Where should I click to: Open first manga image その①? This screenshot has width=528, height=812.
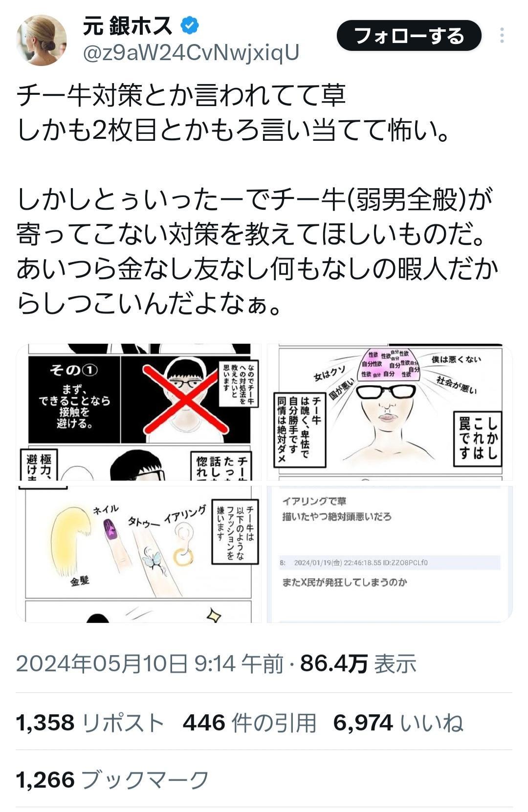click(x=139, y=412)
